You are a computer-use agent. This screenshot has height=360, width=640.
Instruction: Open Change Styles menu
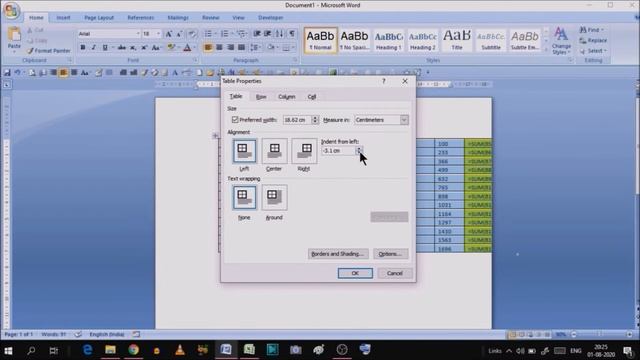tap(561, 41)
